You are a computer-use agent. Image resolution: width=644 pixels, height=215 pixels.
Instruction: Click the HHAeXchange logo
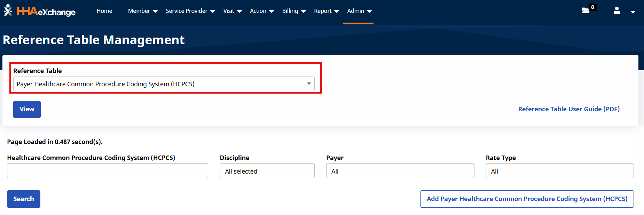(40, 11)
